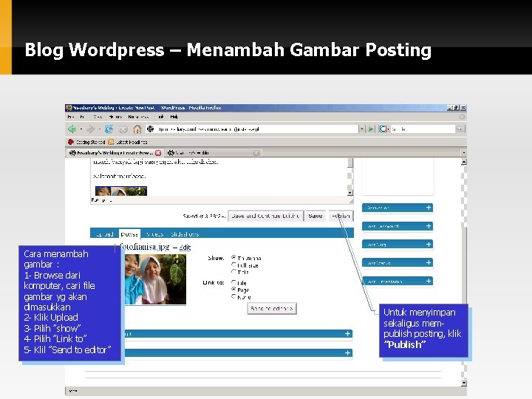Switch to the second browser tab
Viewport: 532px width, 399px height.
tap(211, 153)
